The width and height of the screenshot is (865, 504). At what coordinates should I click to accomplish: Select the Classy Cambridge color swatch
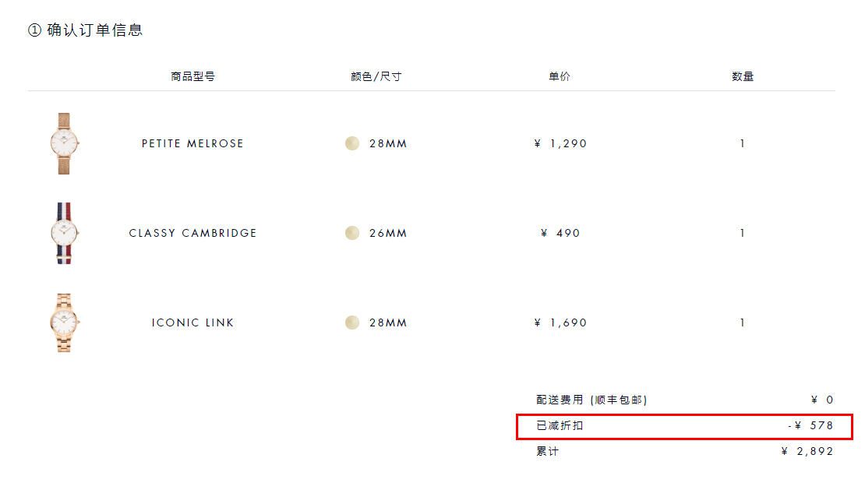352,233
